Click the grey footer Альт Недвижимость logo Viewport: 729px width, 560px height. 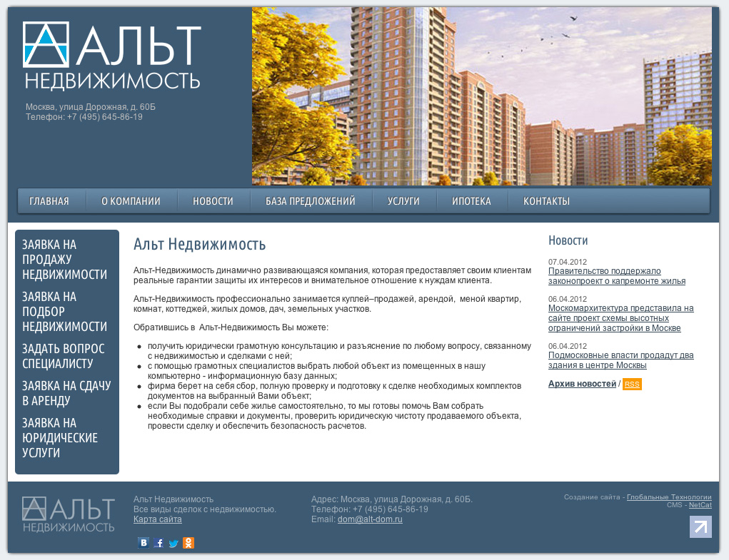pos(69,514)
